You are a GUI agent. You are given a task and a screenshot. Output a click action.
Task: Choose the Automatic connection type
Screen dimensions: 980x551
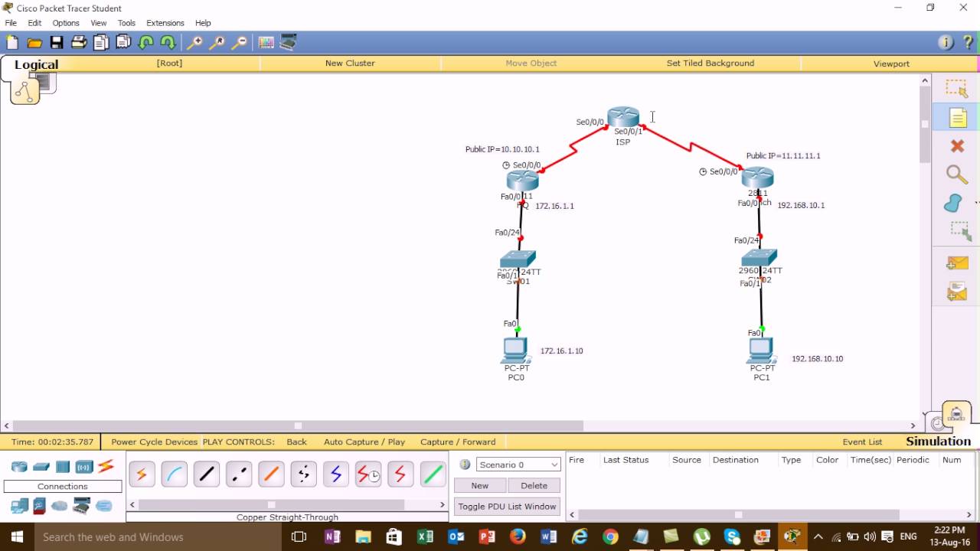coord(142,474)
